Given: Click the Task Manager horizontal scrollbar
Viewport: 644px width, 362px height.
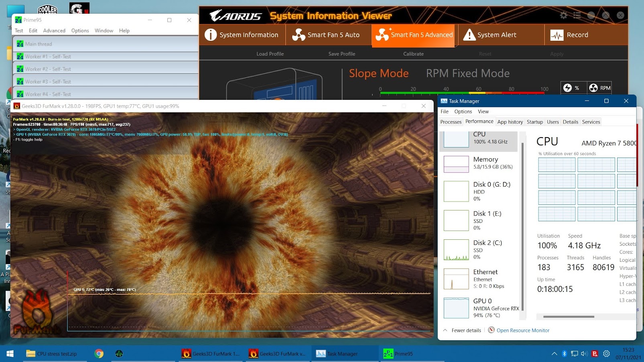Looking at the screenshot, I should pos(569,317).
